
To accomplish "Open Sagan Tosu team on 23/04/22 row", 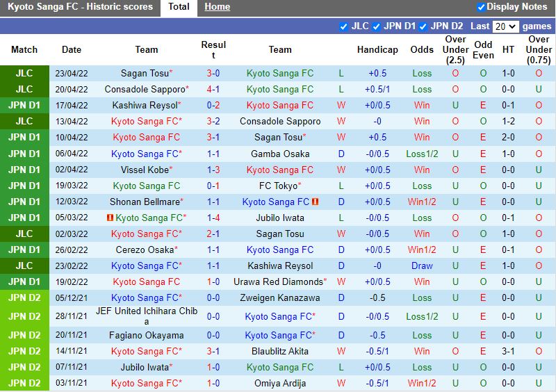I will tap(147, 74).
